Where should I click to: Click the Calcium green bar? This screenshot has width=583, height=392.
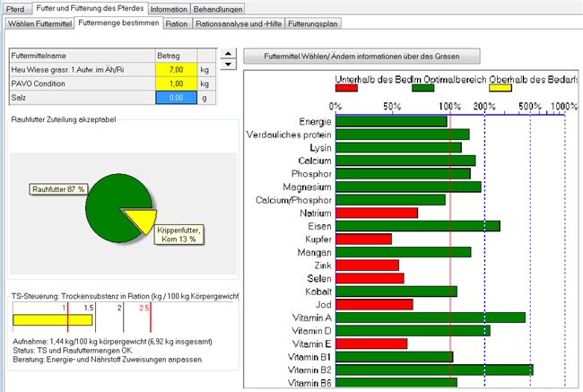[x=405, y=161]
